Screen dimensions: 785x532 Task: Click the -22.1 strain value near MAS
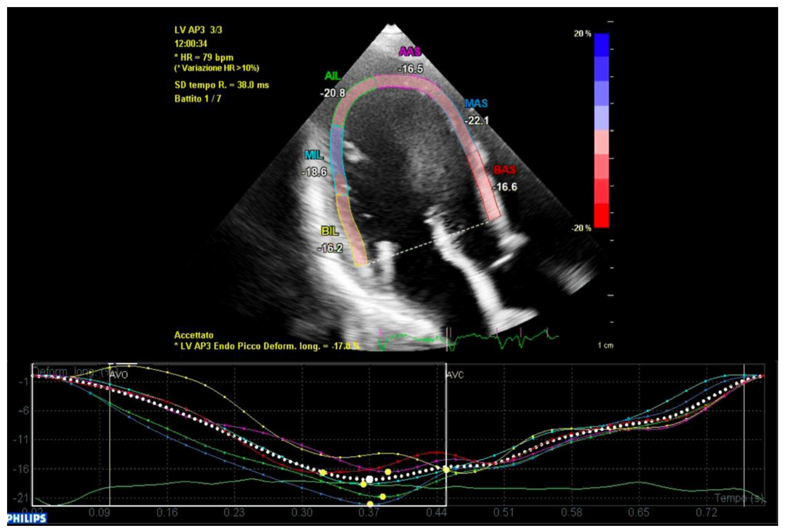pyautogui.click(x=477, y=121)
